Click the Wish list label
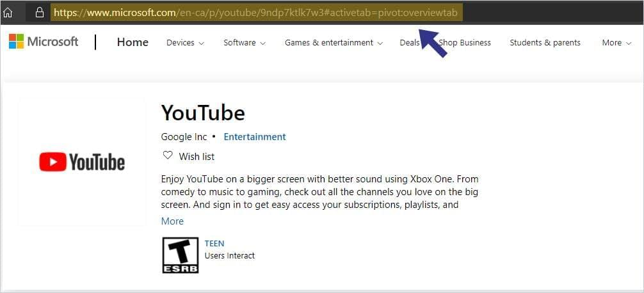 [197, 156]
